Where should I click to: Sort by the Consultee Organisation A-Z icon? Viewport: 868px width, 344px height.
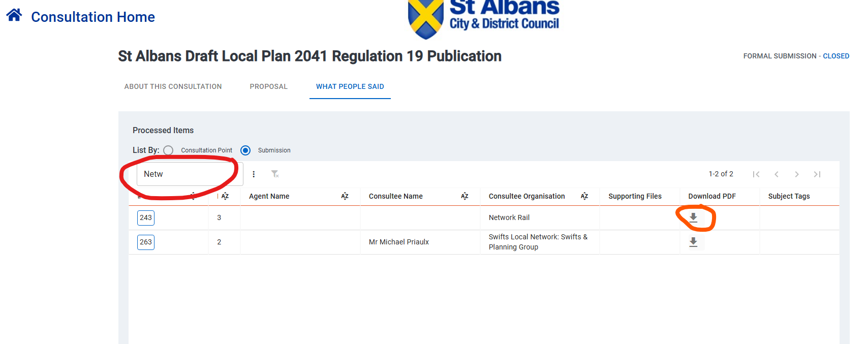(584, 196)
